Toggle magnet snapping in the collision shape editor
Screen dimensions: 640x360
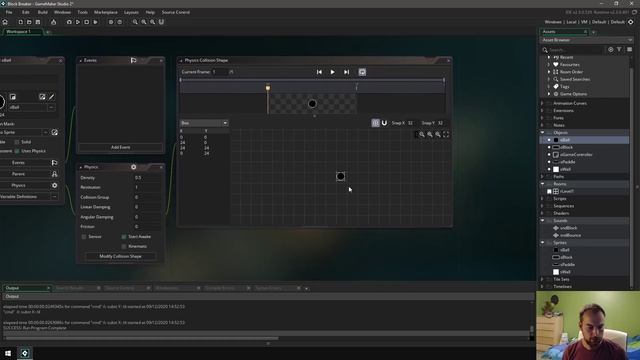click(x=384, y=123)
